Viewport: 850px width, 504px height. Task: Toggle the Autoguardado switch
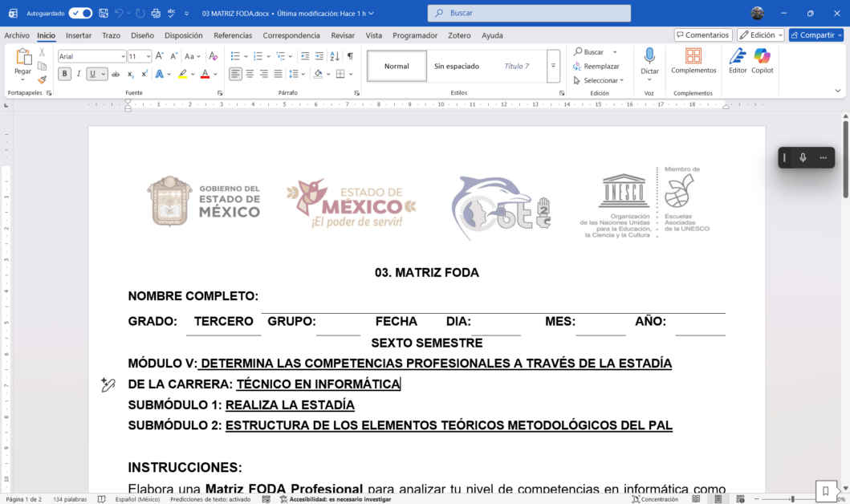[x=80, y=13]
